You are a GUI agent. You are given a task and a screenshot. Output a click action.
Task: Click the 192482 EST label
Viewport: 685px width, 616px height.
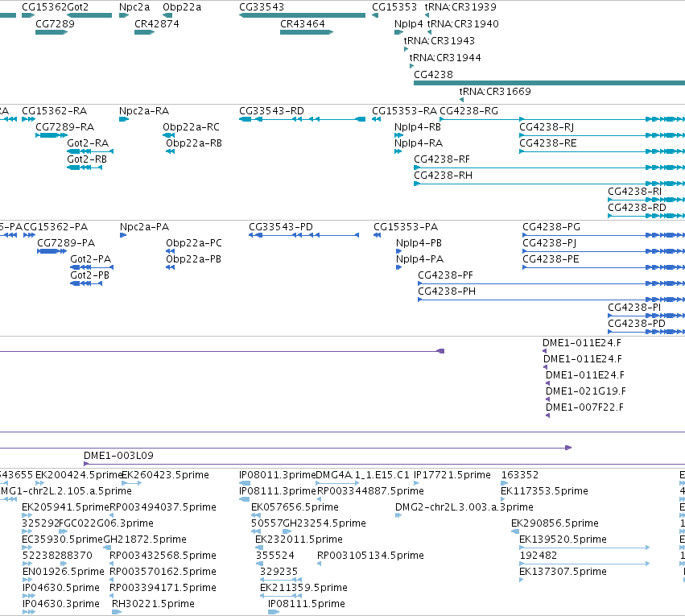pyautogui.click(x=539, y=556)
